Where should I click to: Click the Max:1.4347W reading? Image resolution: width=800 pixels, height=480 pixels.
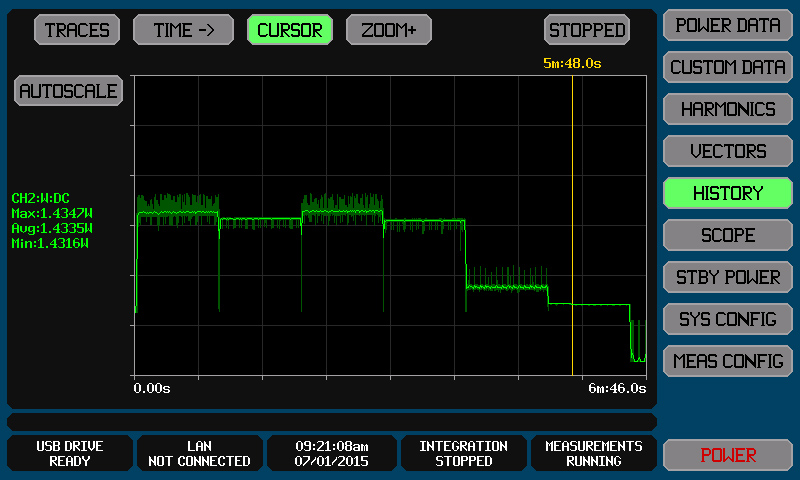[x=52, y=213]
